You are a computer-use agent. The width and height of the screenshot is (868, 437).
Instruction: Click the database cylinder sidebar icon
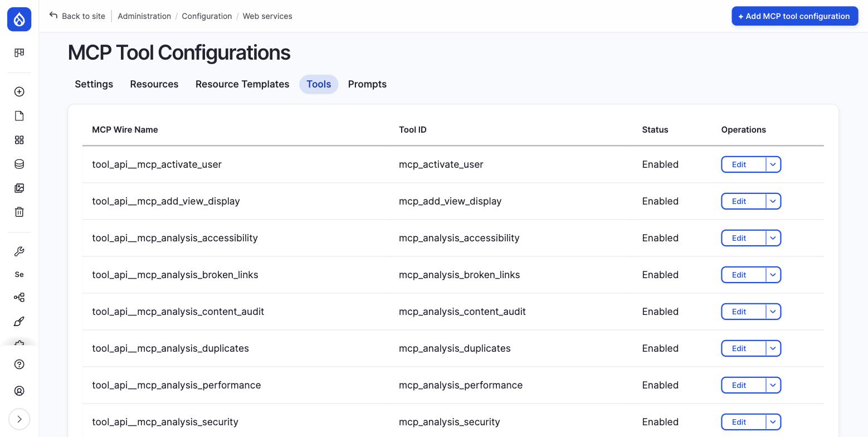tap(19, 164)
